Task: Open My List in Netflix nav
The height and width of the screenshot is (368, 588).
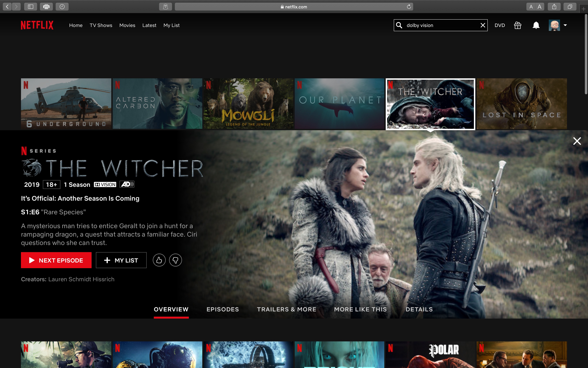Action: 171,25
